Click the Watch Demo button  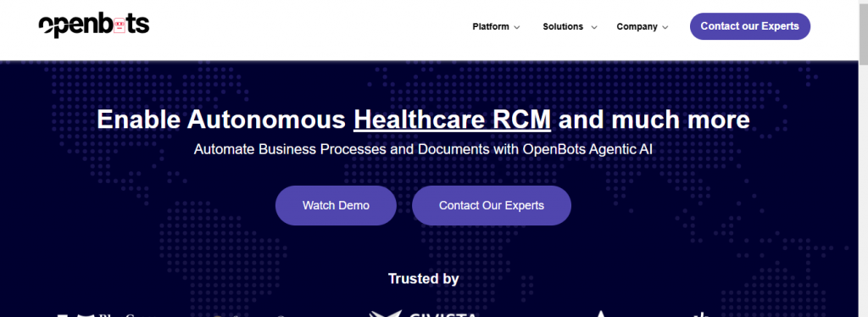(336, 205)
